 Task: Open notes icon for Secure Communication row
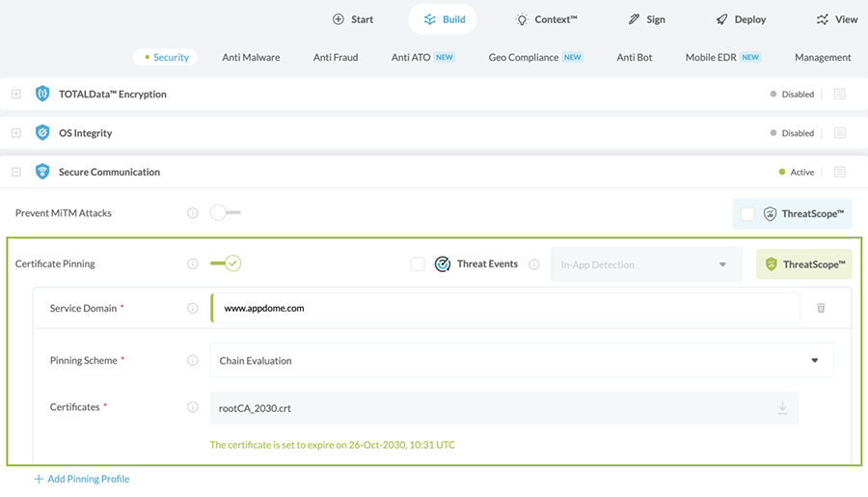click(x=839, y=172)
